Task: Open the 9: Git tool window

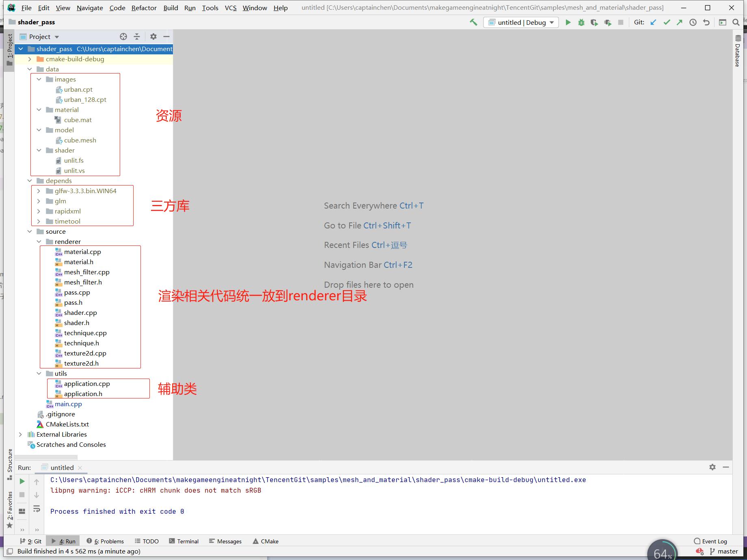Action: click(x=31, y=541)
